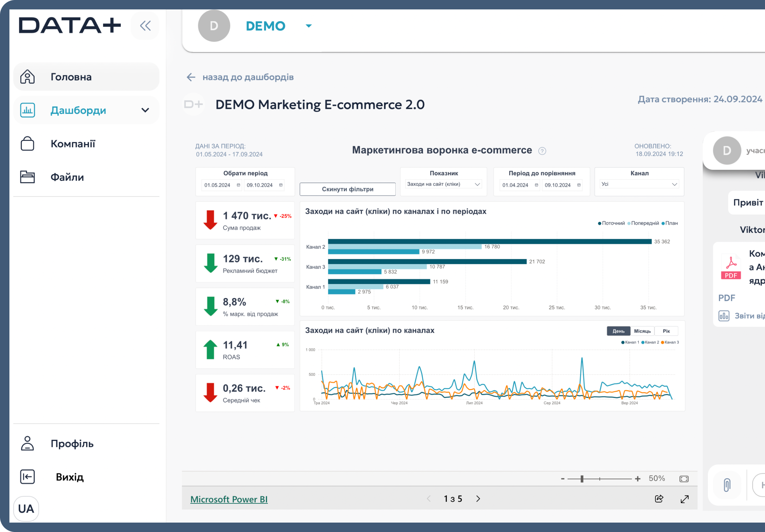Click zoom out minus button
The image size is (765, 532).
tap(563, 479)
